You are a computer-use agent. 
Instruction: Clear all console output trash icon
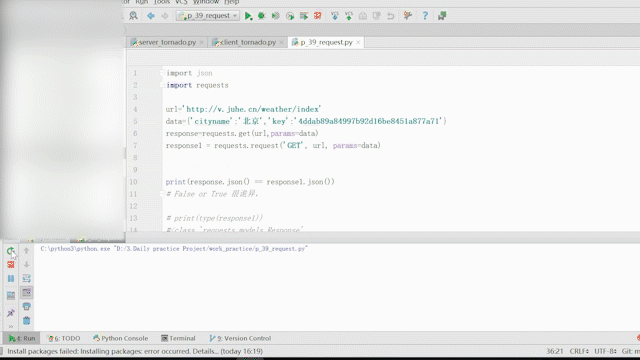[27, 320]
